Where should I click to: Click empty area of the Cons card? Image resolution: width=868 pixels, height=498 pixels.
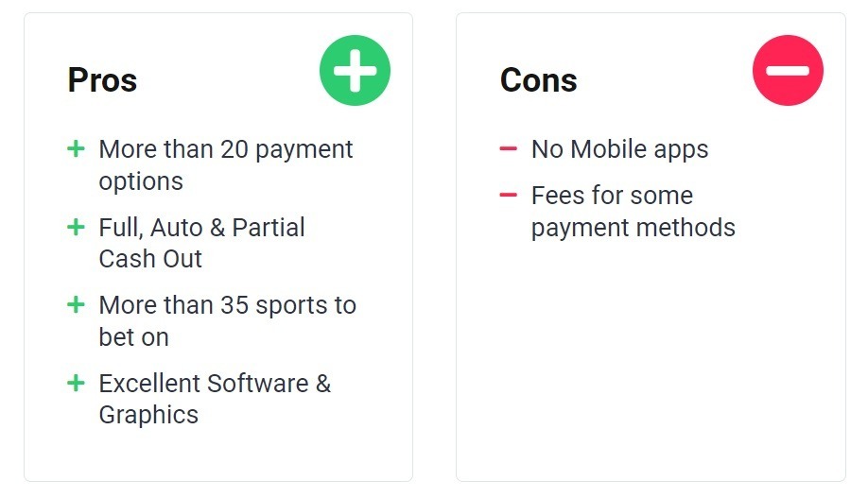point(651,360)
